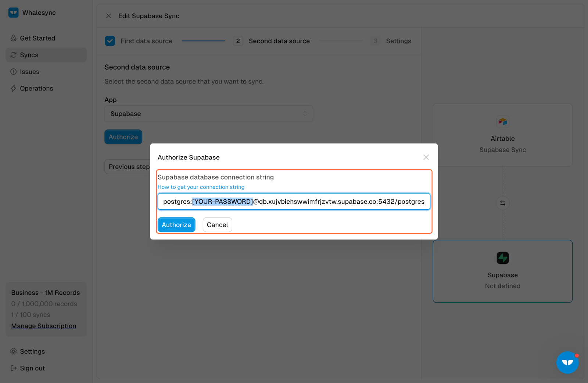Close the Edit Supabase Sync panel
The width and height of the screenshot is (588, 383).
(x=108, y=16)
